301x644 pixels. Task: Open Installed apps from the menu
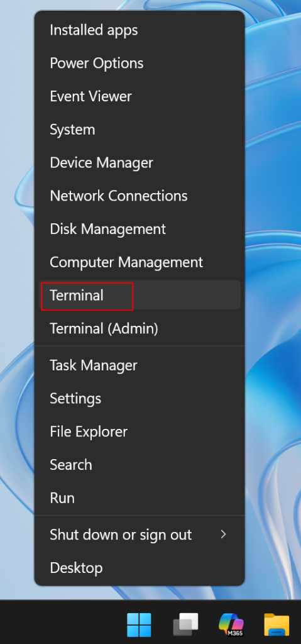point(140,30)
